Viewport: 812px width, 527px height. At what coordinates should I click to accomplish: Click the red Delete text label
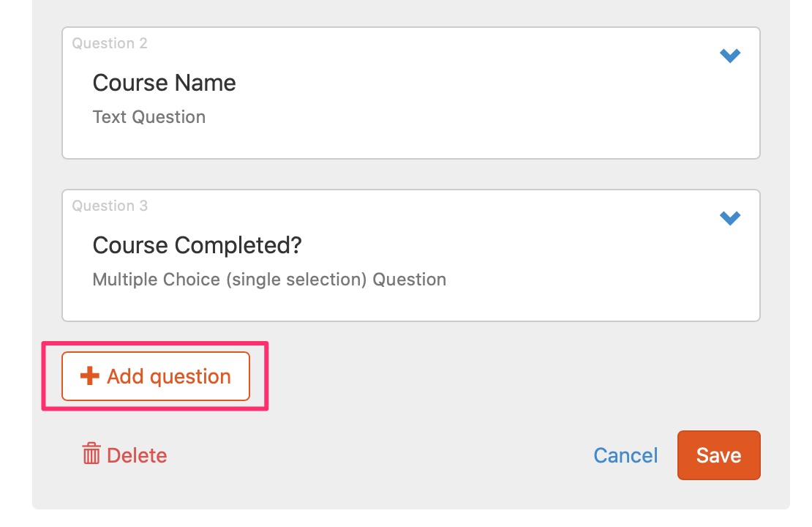pyautogui.click(x=137, y=455)
